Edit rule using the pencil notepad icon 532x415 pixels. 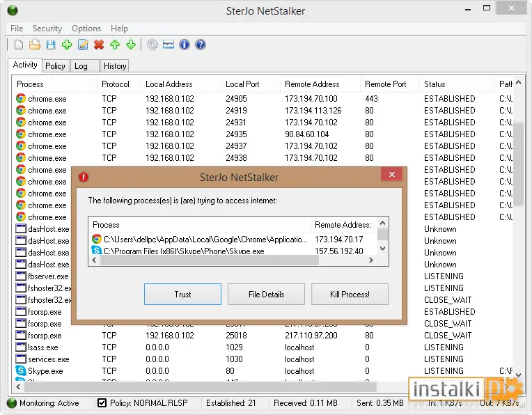[83, 45]
